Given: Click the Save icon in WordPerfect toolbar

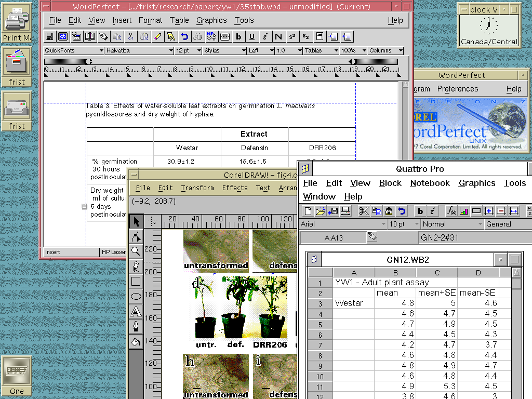Looking at the screenshot, I should [x=49, y=37].
